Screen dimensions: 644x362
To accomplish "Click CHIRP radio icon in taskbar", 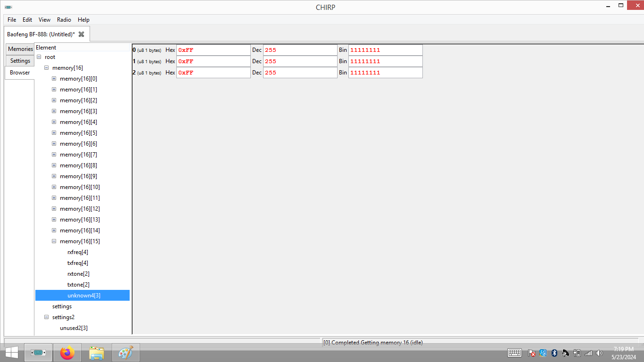I will point(38,353).
